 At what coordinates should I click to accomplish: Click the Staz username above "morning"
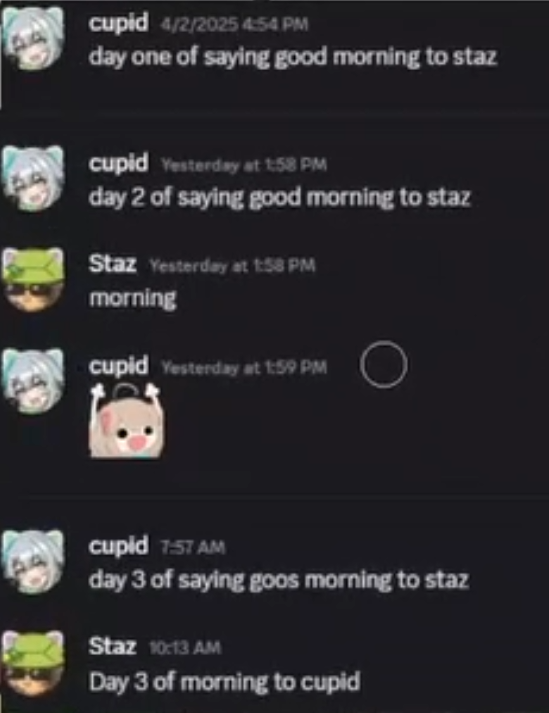click(x=112, y=264)
